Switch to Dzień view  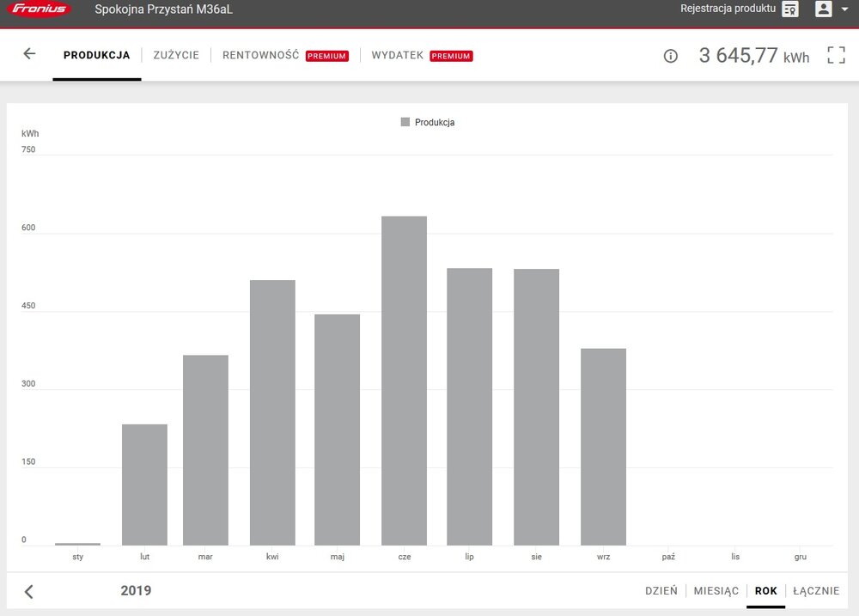tap(661, 591)
